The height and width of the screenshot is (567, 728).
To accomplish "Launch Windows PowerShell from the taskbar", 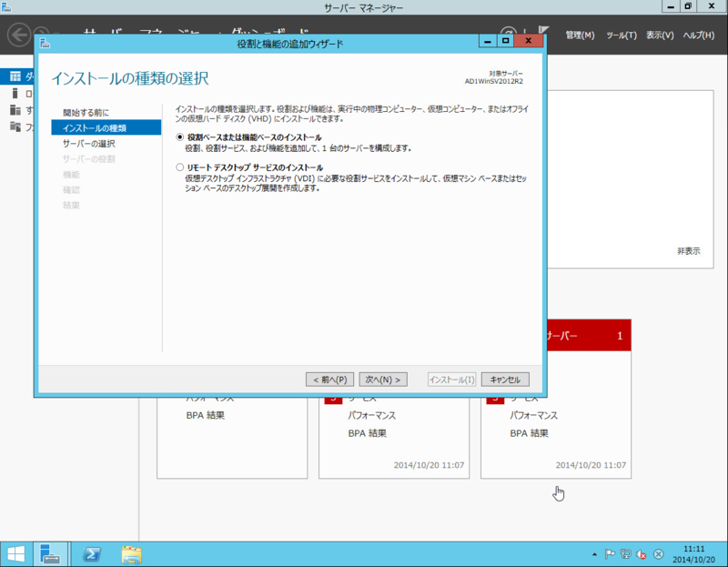I will [x=91, y=553].
